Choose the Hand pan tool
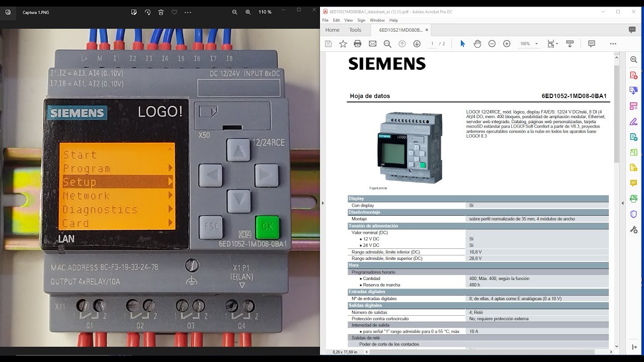Screen dimensions: 644x362 tap(477, 44)
